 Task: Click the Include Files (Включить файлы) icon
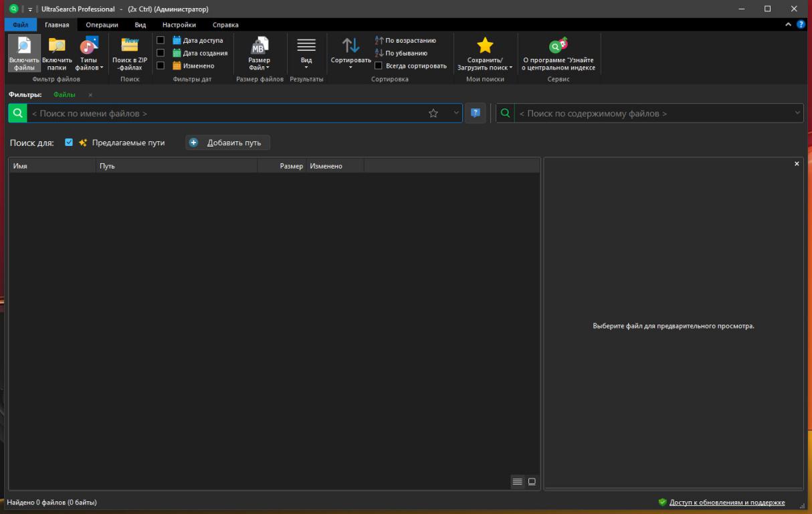pyautogui.click(x=24, y=47)
